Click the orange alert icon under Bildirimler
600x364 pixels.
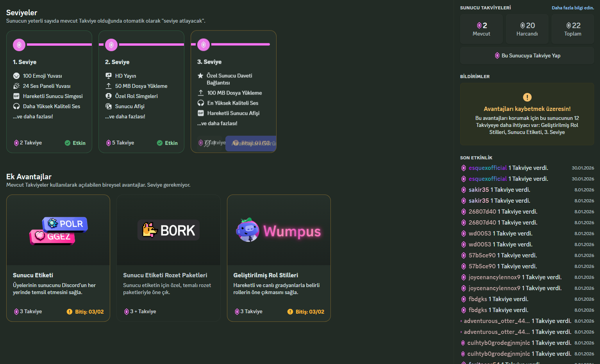tap(527, 97)
